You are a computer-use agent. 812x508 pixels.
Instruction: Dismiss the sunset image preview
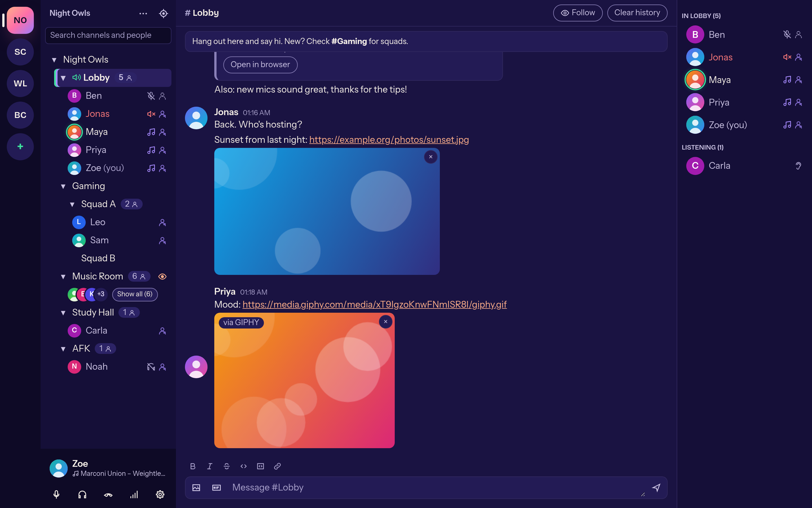click(x=431, y=157)
